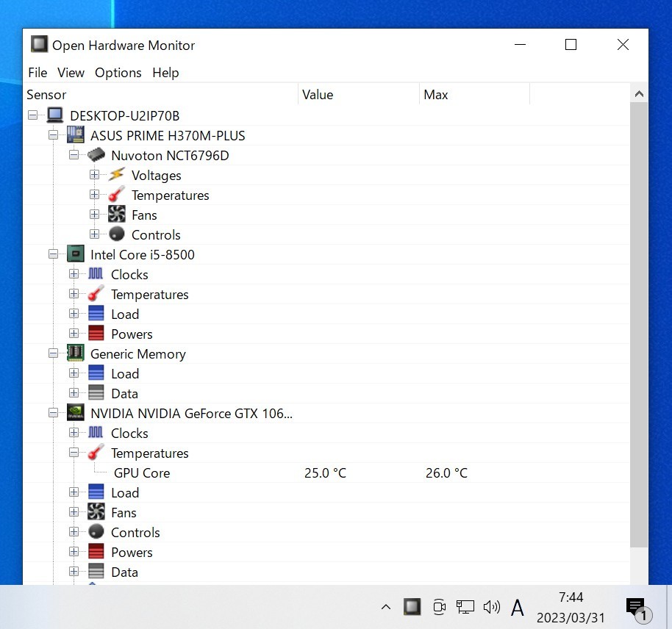Click the NVIDIA Load blue bars icon
Image resolution: width=672 pixels, height=629 pixels.
pos(96,492)
